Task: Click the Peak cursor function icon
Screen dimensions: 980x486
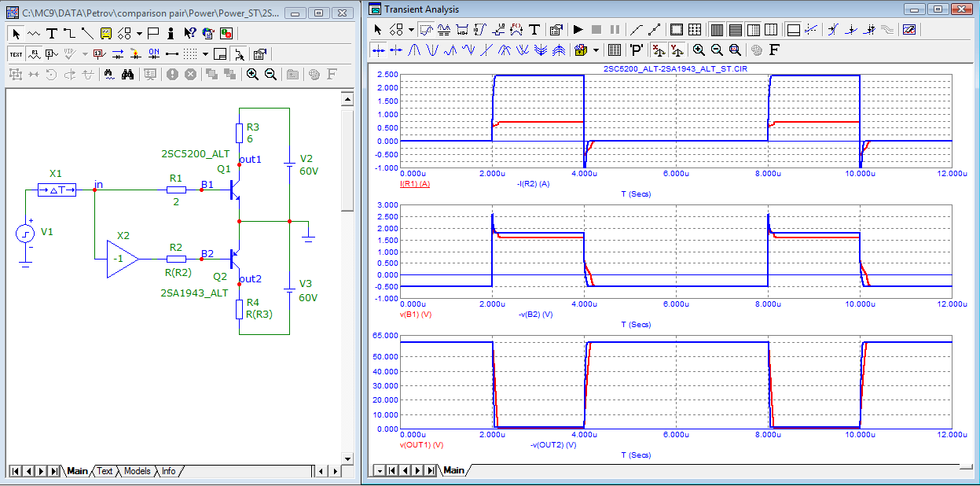Action: click(415, 50)
